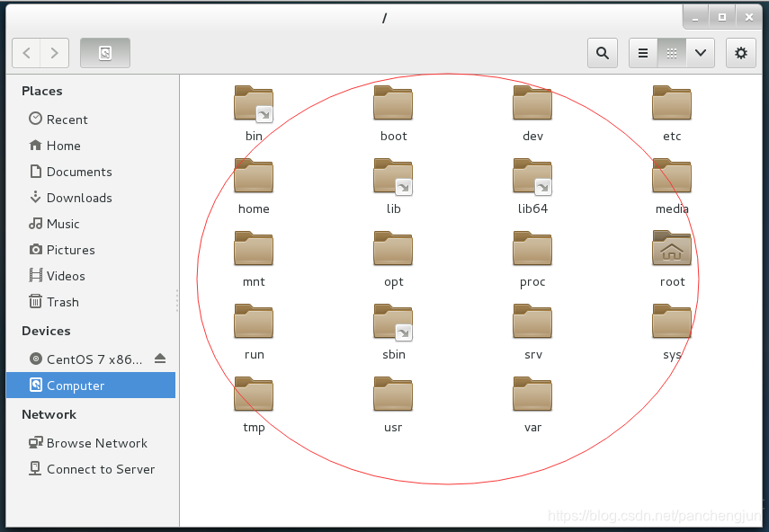Open Pictures in the sidebar

[91, 250]
